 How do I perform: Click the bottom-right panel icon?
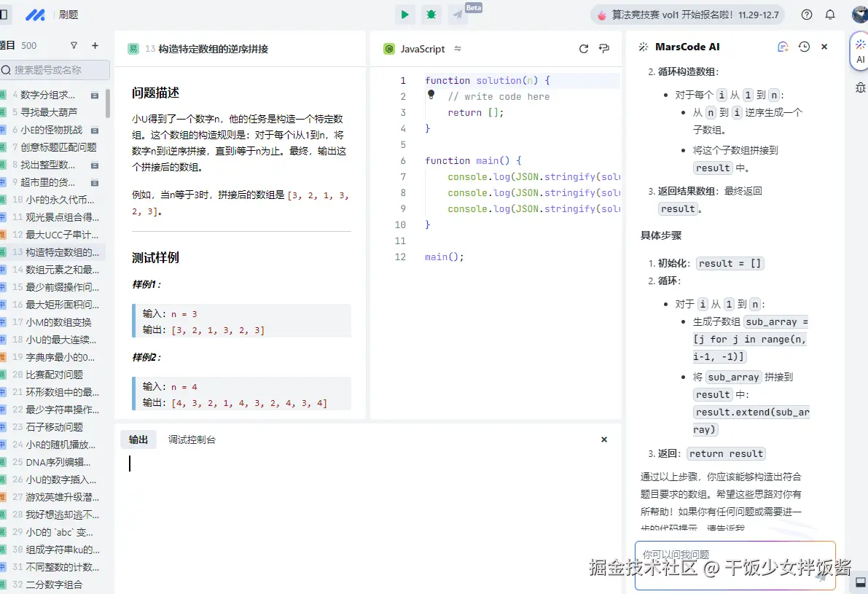coord(860,582)
